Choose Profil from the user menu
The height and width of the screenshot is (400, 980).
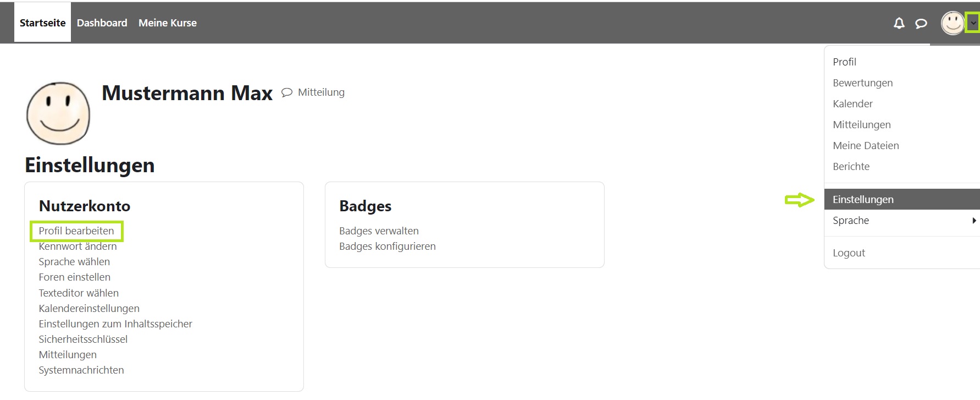pyautogui.click(x=844, y=62)
